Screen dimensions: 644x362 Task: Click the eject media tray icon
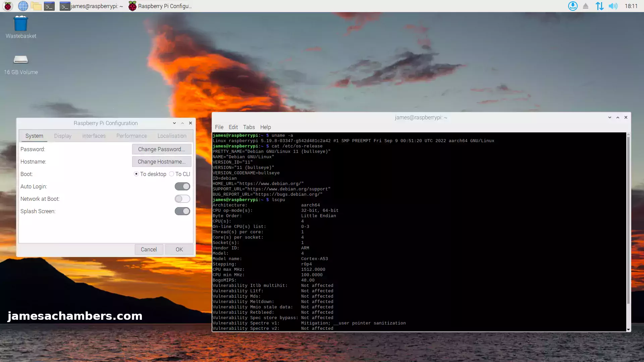586,6
